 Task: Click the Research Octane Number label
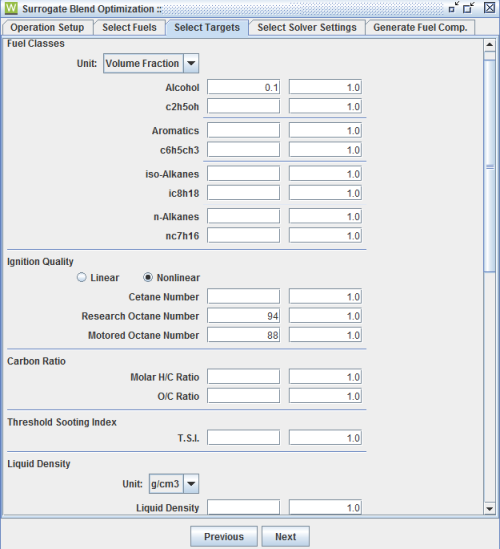click(140, 316)
